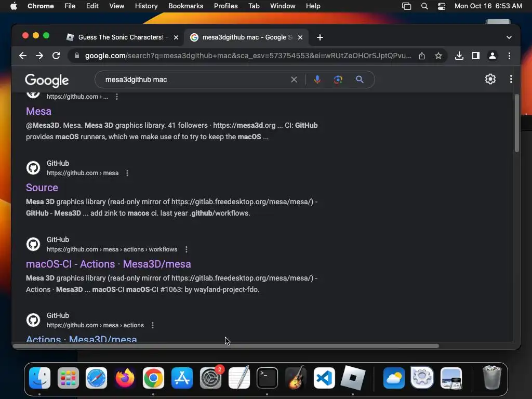
Task: Click the menu bar date and time
Action: click(x=488, y=6)
